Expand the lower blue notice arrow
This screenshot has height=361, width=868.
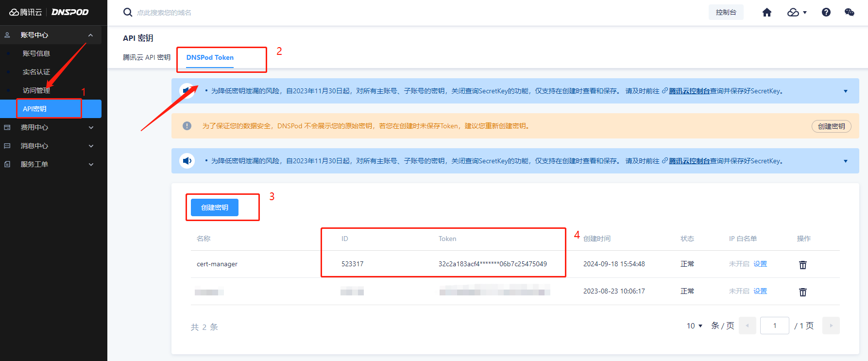846,161
